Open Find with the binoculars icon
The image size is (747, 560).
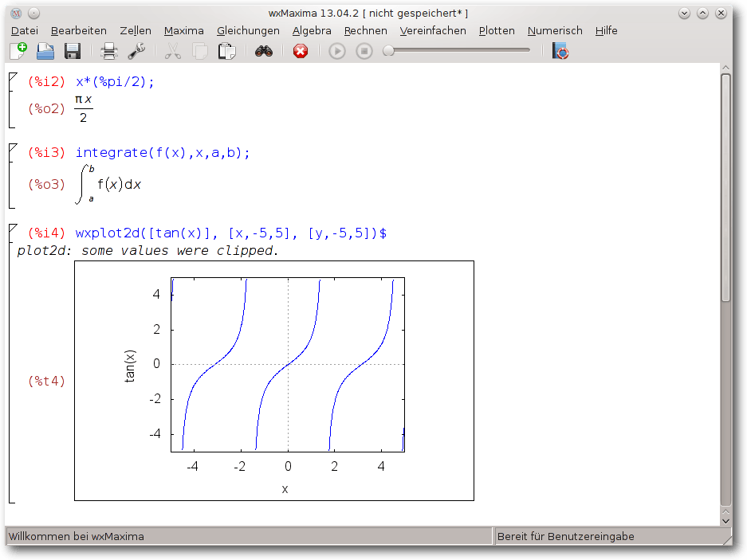[263, 51]
